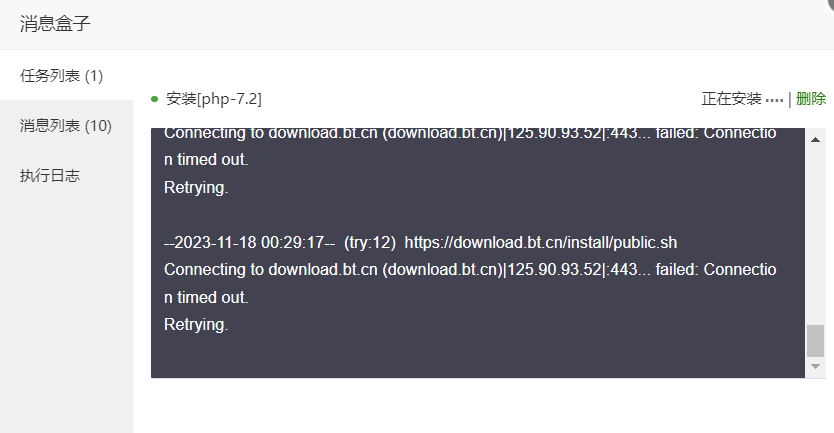Viewport: 834px width, 433px height.
Task: Open the 消息列表 (10) tab
Action: [x=66, y=126]
